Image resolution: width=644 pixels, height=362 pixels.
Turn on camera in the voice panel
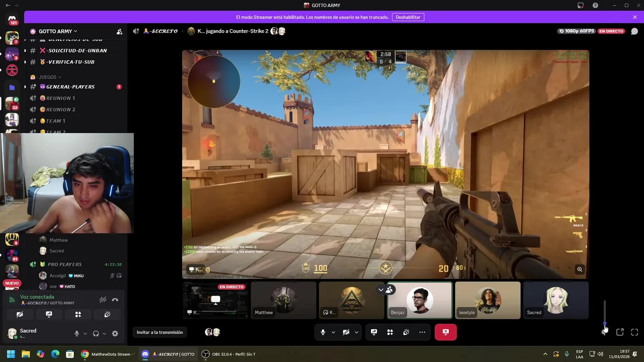[x=20, y=314]
